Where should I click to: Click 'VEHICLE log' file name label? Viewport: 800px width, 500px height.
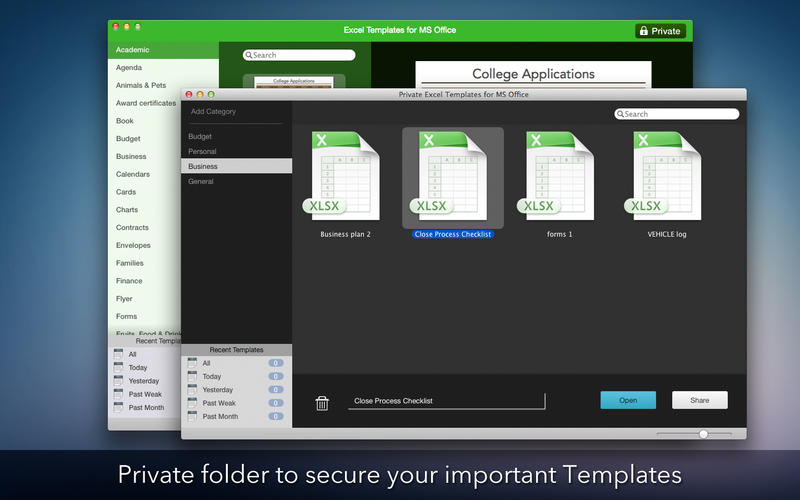[667, 234]
